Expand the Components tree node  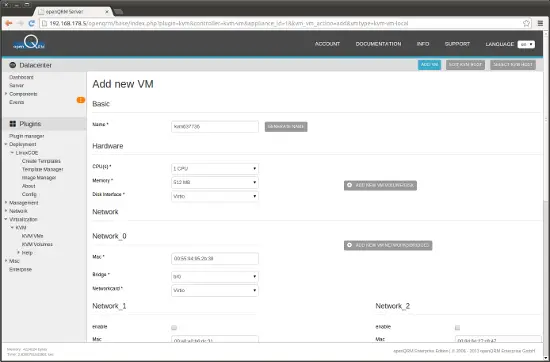point(6,94)
